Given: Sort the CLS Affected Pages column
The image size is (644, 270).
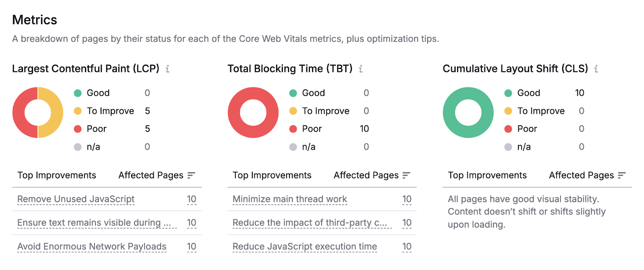Looking at the screenshot, I should (622, 175).
